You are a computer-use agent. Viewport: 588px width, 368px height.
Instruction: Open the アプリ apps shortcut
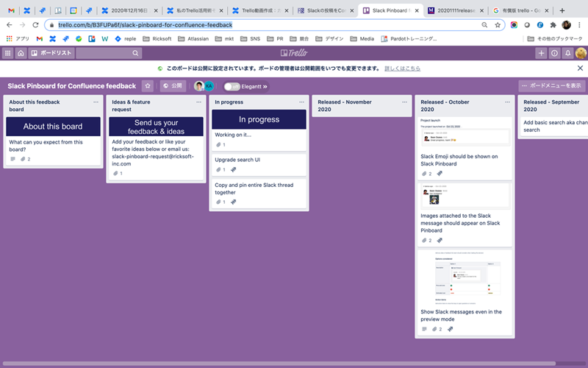pyautogui.click(x=18, y=39)
